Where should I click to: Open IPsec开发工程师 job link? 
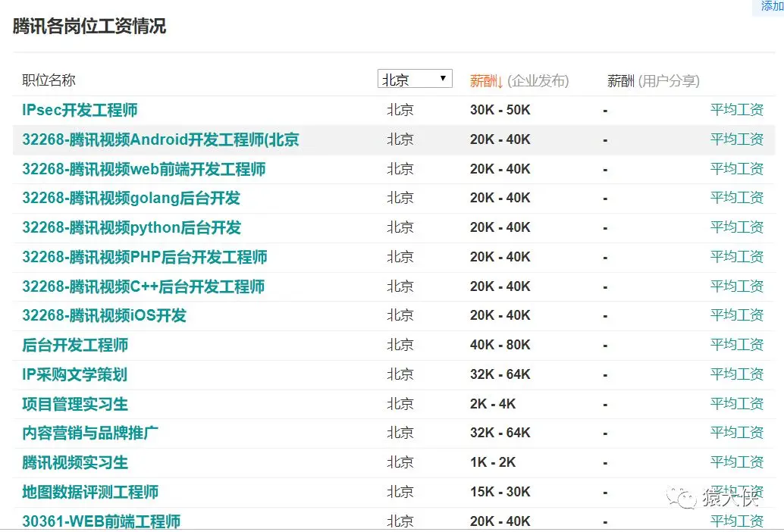point(80,110)
